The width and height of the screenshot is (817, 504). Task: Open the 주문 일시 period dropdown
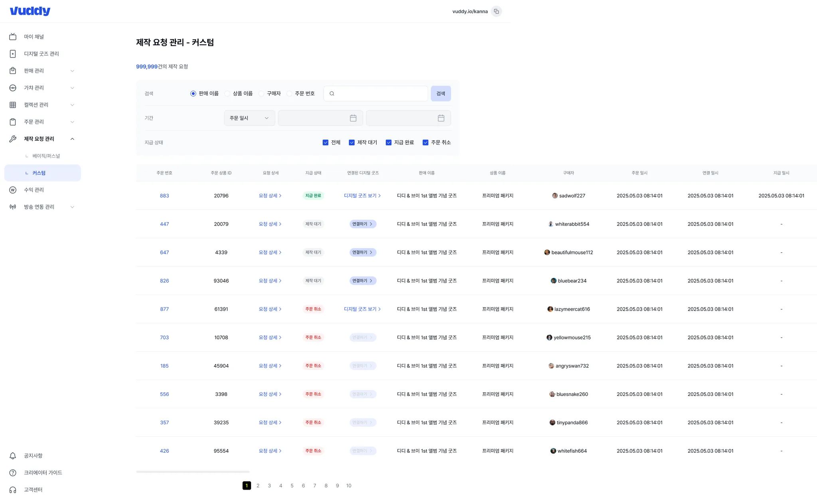[x=249, y=118]
